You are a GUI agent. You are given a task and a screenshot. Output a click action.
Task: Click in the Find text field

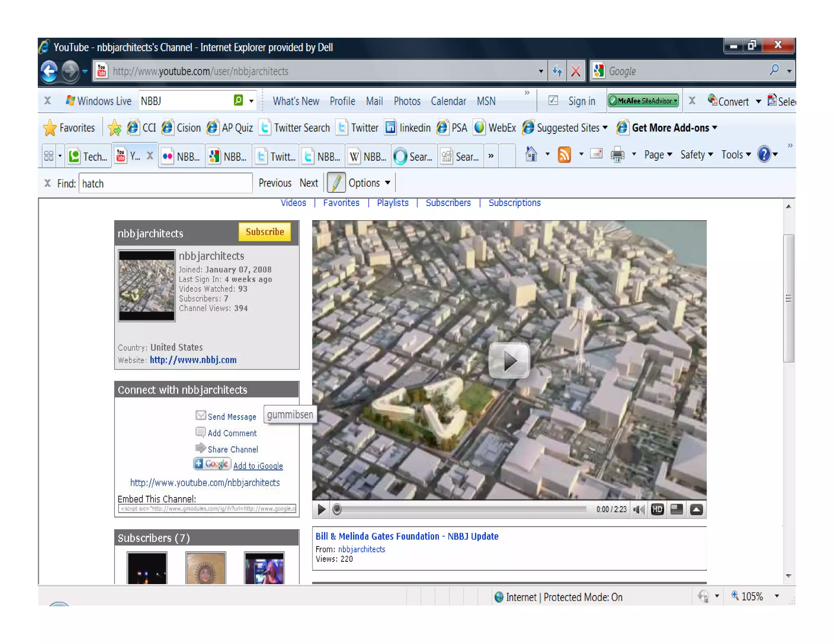[x=165, y=184]
